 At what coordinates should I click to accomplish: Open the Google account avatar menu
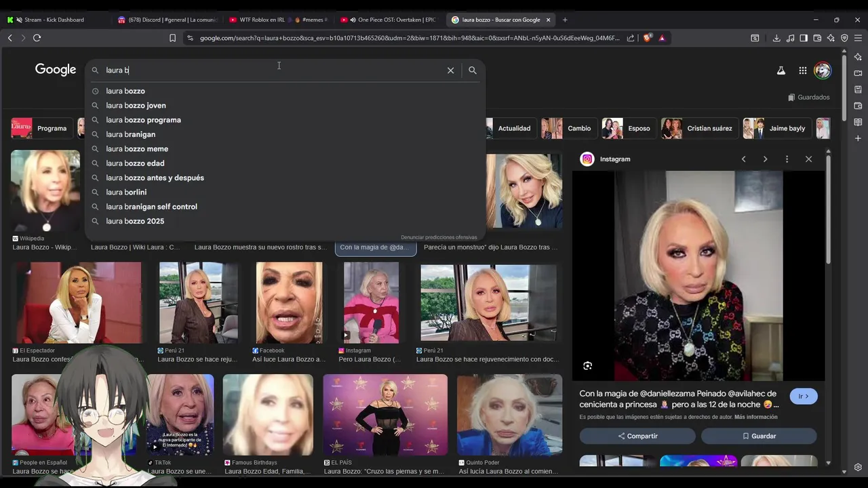(x=823, y=70)
